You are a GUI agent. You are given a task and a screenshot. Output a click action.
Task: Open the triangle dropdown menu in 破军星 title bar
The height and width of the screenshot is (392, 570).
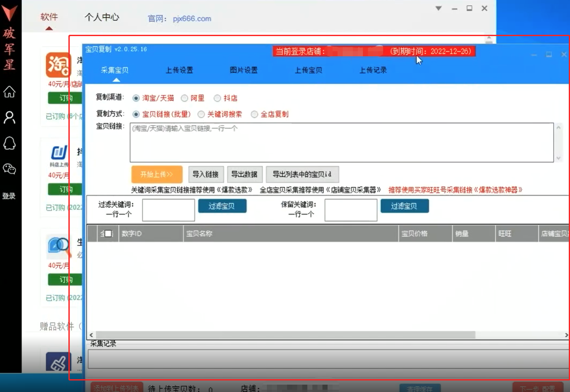pos(439,8)
